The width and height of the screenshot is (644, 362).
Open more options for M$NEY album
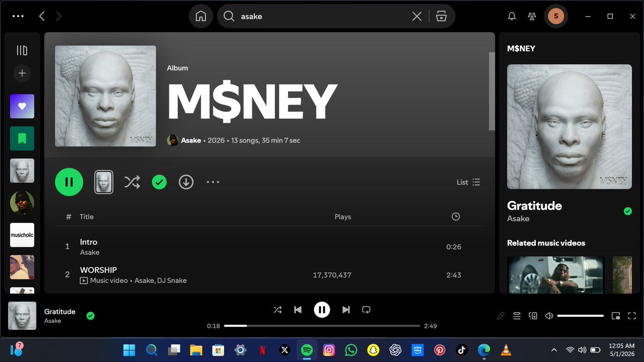(x=213, y=182)
